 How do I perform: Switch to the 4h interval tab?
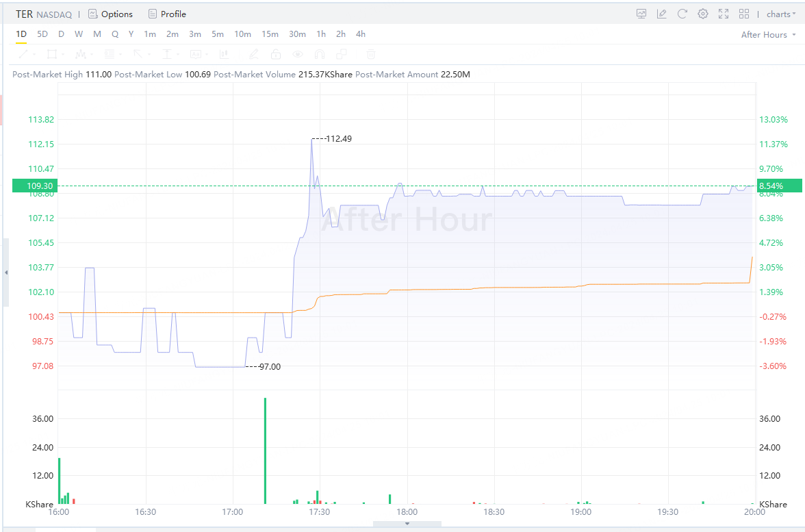pos(361,34)
